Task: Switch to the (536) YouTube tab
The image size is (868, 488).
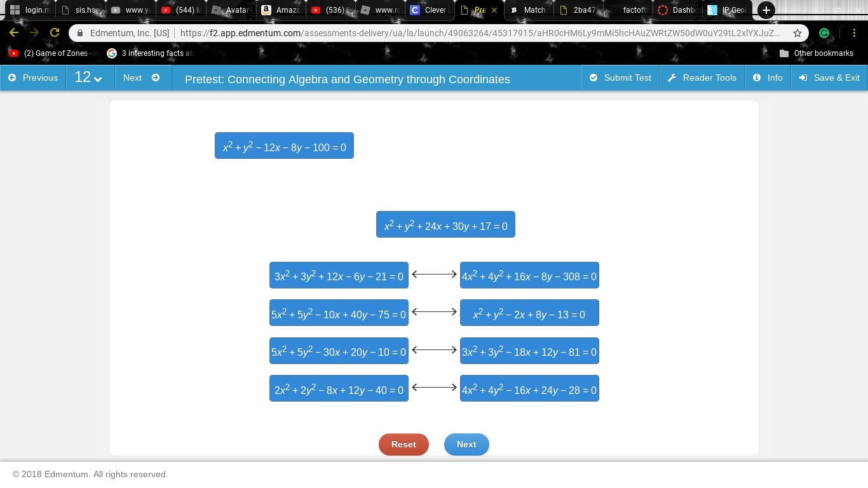Action: 330,10
